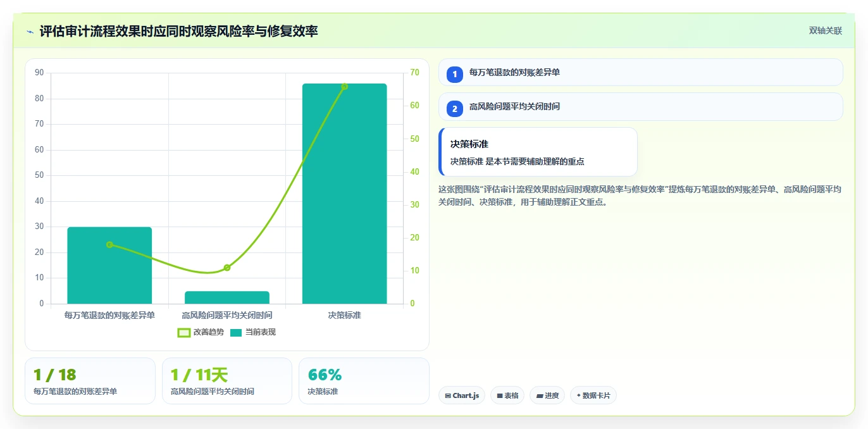Click the 数据卡片 tag
Image resolution: width=868 pixels, height=429 pixels.
(593, 395)
